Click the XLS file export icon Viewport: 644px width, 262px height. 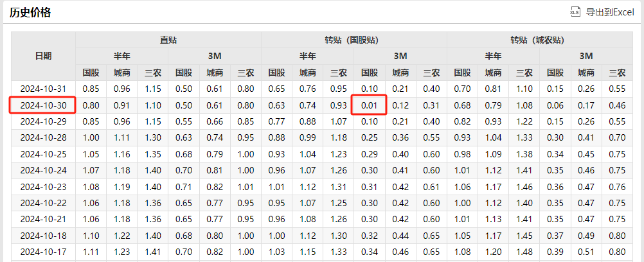[x=575, y=12]
